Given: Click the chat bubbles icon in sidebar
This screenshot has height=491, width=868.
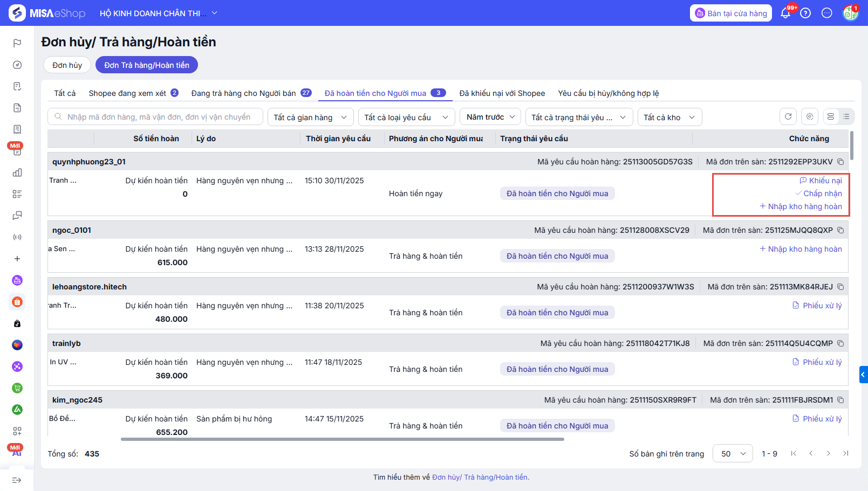Looking at the screenshot, I should coord(17,216).
